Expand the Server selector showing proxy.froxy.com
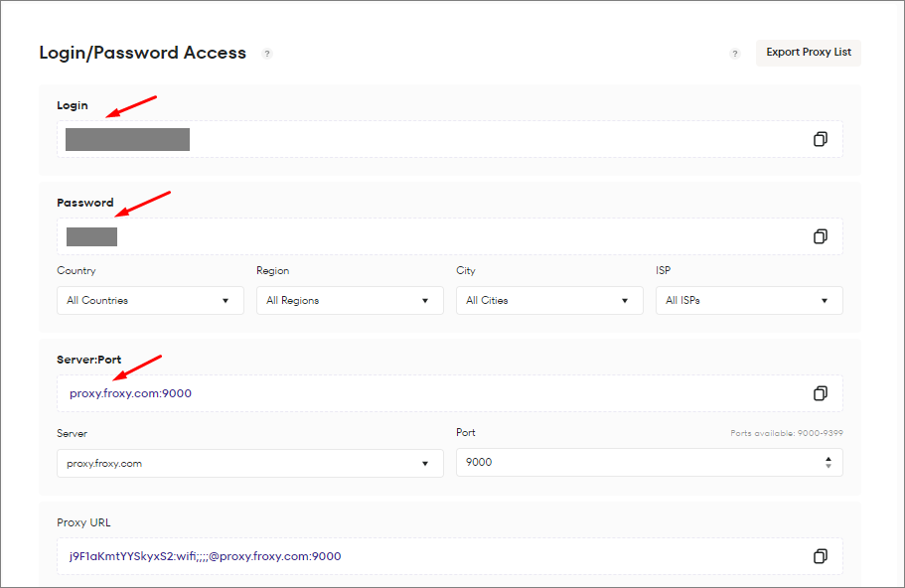 pos(249,463)
